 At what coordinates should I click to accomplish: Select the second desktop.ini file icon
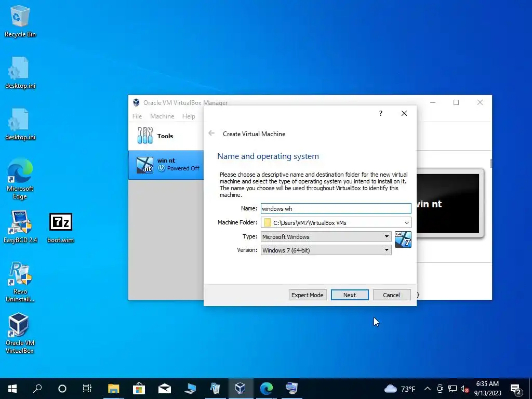20,125
